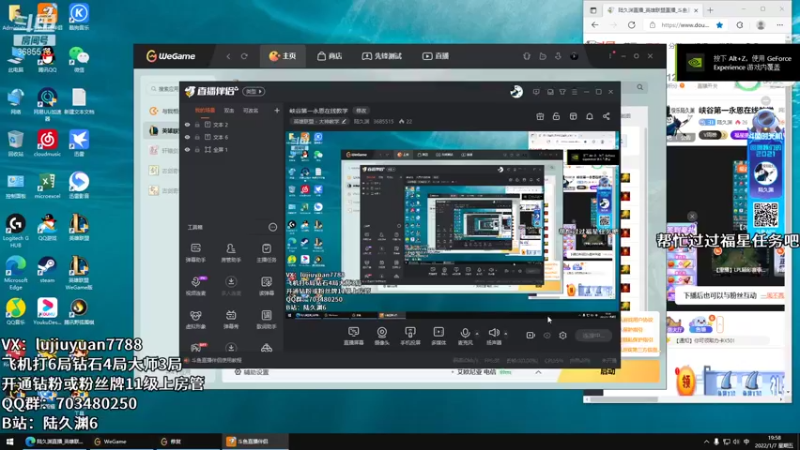Add a 直播屏幕 source

pos(353,336)
